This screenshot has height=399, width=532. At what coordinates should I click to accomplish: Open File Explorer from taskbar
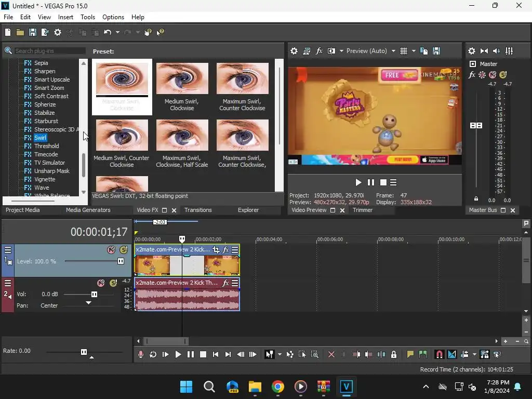coord(255,387)
